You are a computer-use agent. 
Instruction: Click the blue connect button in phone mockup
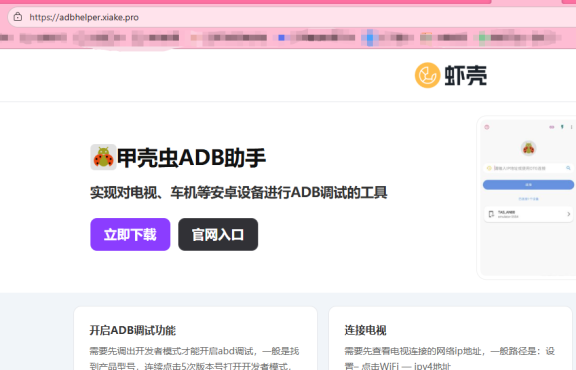click(x=528, y=185)
